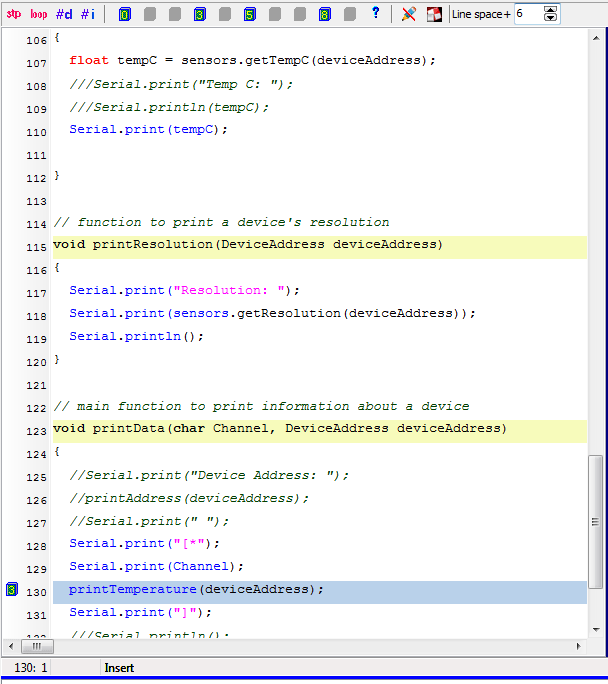Click gray bookmark slot right after bookmark 5
The width and height of the screenshot is (608, 684).
[275, 14]
